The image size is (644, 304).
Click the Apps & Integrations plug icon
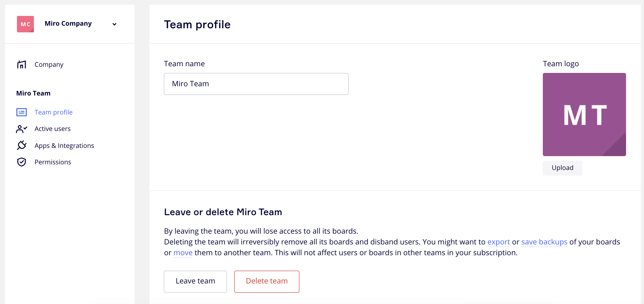point(22,145)
